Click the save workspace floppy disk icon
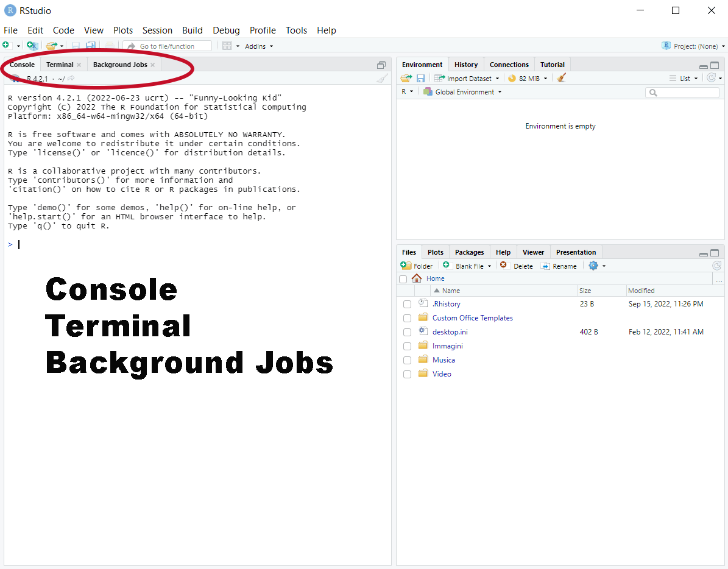This screenshot has height=569, width=728. (420, 78)
